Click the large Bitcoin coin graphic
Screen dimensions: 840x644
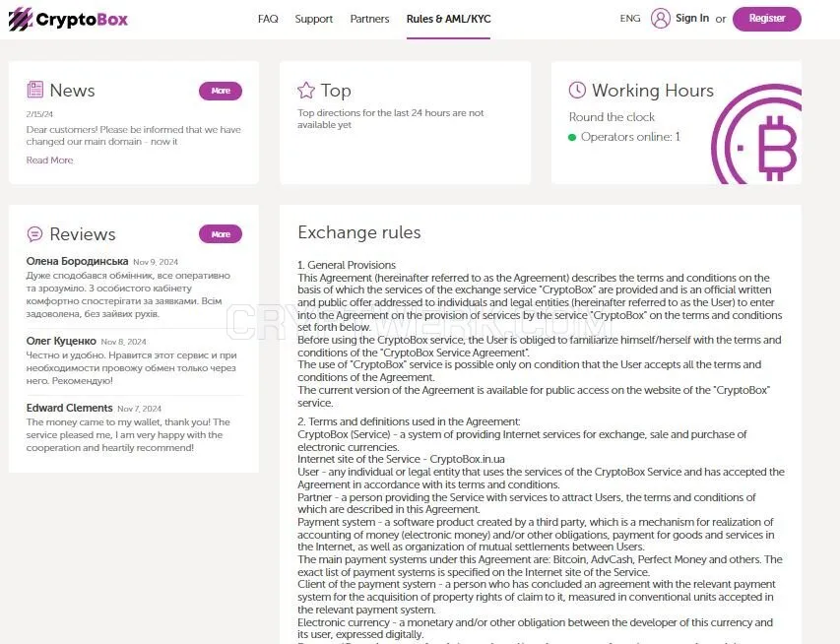point(756,134)
